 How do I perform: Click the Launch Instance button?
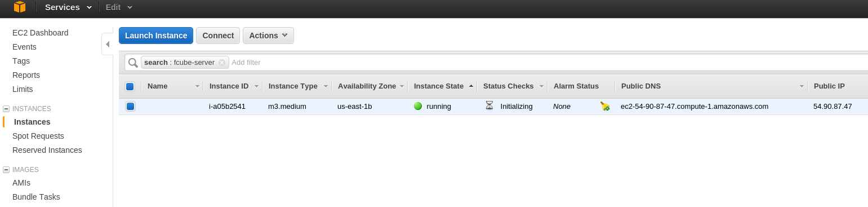click(156, 36)
